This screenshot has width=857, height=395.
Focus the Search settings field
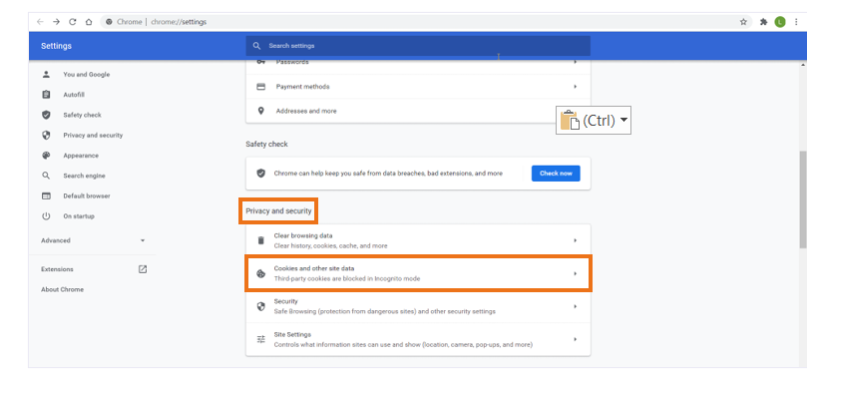(418, 46)
